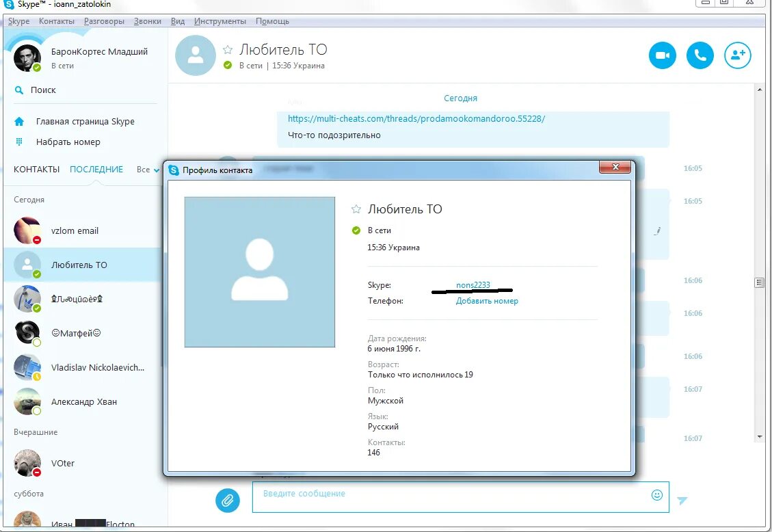
Task: Click own profile avatar БаронКортес Младший
Action: (x=27, y=57)
